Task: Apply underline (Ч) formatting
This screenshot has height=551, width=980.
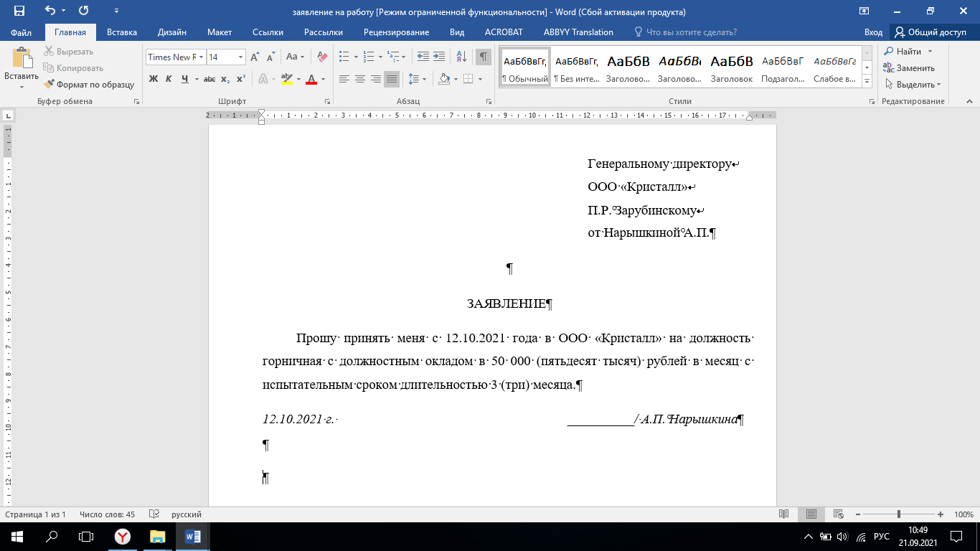Action: [x=185, y=79]
